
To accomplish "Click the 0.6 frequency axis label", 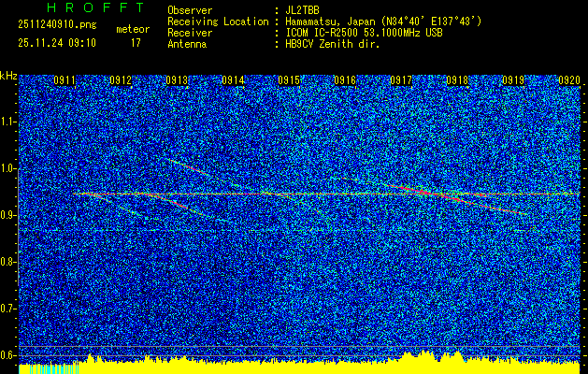I will pyautogui.click(x=8, y=354).
